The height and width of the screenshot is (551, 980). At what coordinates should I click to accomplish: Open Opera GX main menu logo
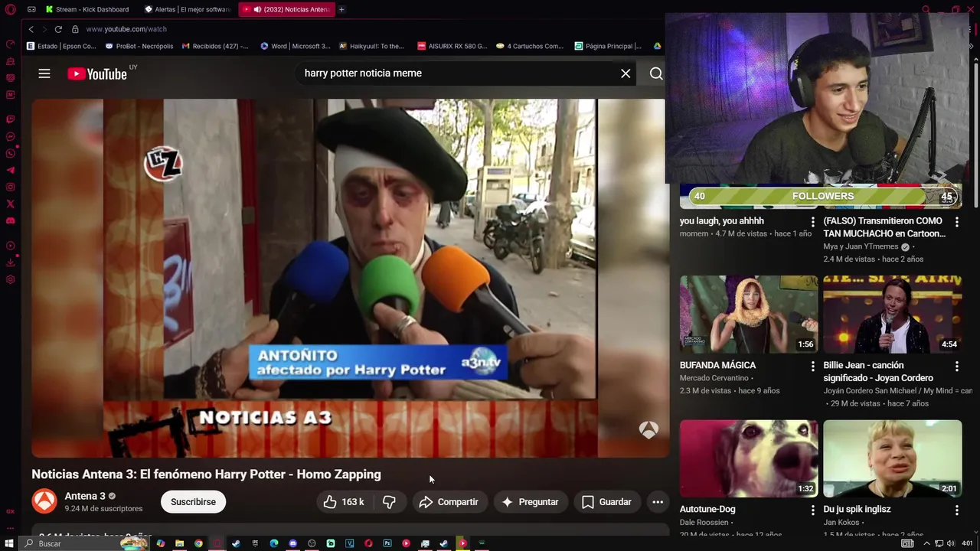click(x=10, y=9)
